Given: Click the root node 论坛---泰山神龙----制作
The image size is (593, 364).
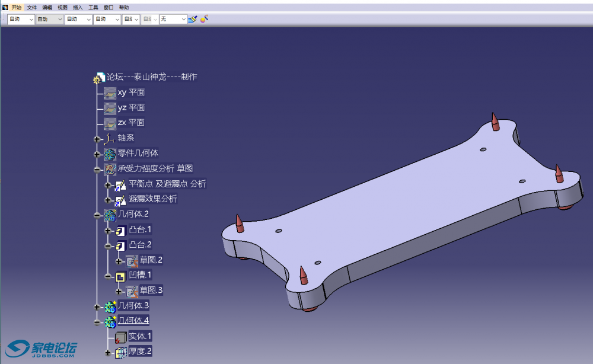Looking at the screenshot, I should (152, 77).
